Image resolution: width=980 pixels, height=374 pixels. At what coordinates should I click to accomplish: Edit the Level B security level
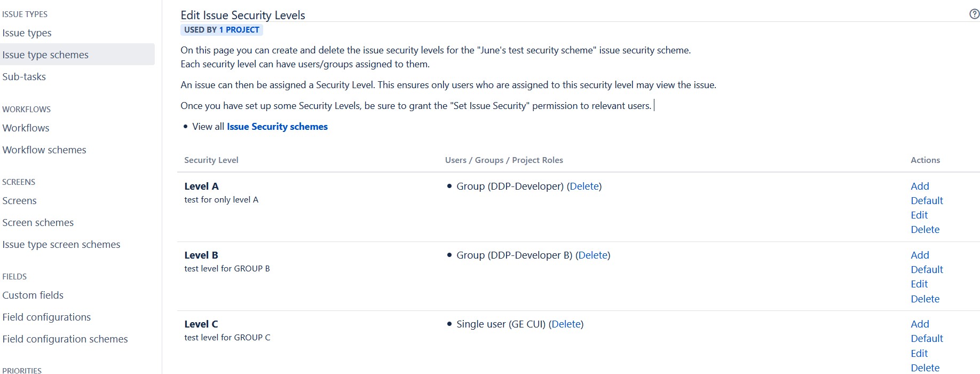(919, 284)
